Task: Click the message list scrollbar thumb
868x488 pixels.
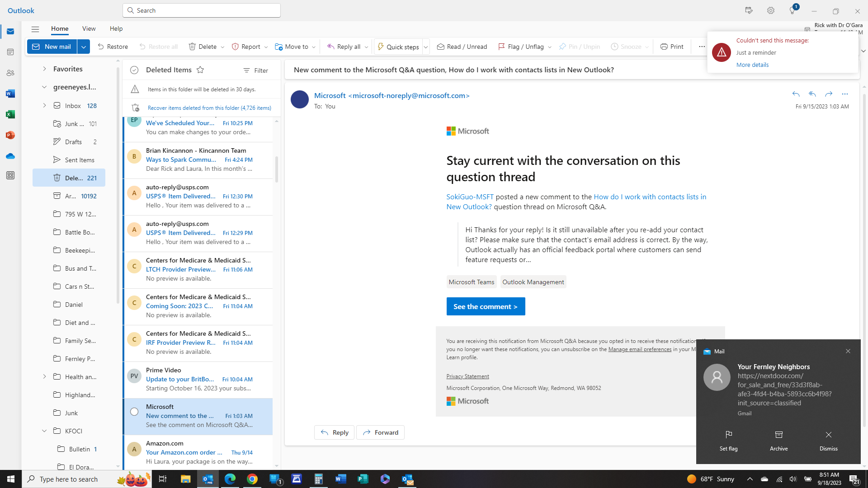Action: pos(276,169)
